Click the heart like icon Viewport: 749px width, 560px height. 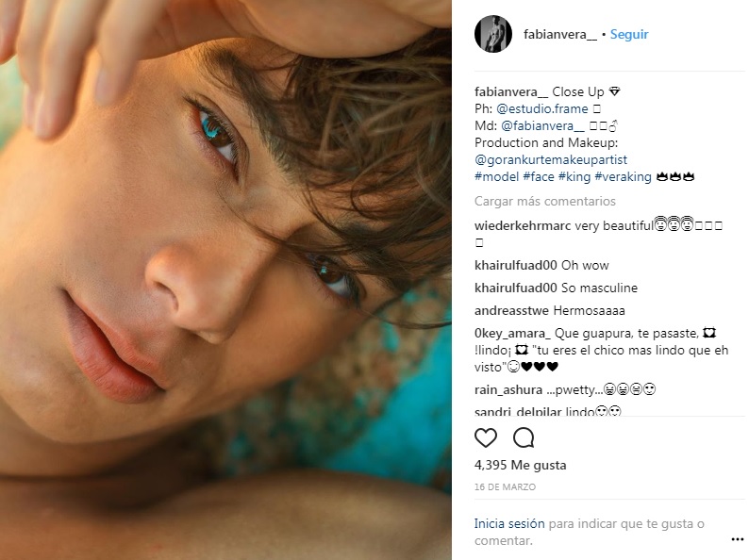tap(486, 437)
